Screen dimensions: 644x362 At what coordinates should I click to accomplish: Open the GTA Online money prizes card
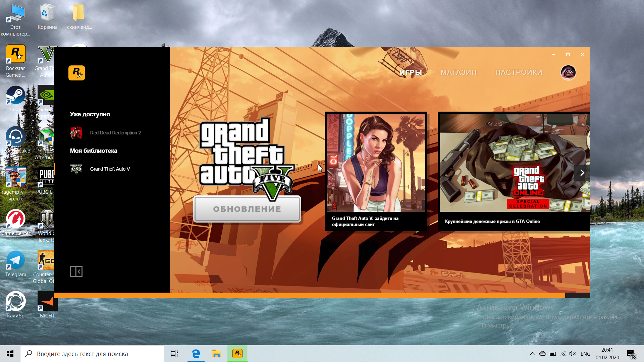[514, 171]
